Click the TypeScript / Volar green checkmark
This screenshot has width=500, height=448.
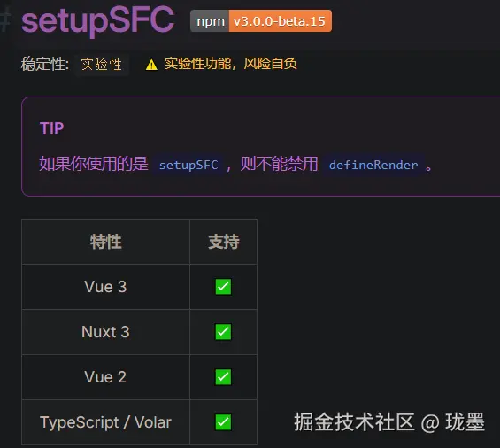(x=223, y=422)
